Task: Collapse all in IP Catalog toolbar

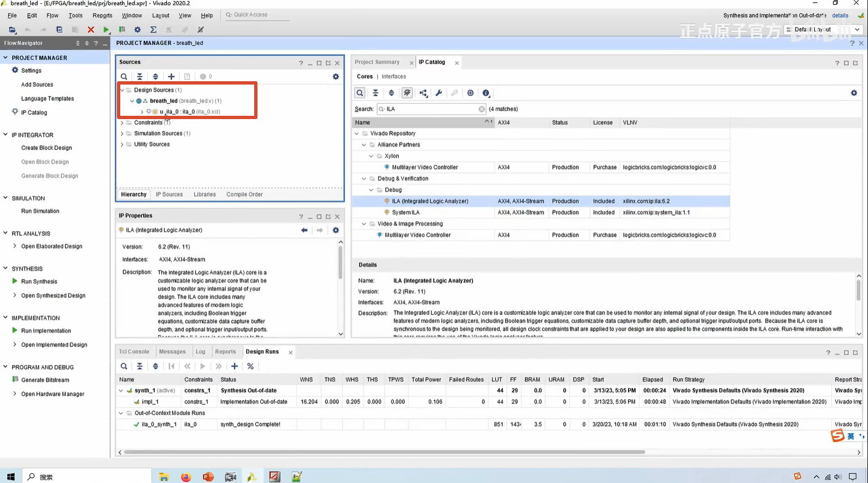Action: 376,93
